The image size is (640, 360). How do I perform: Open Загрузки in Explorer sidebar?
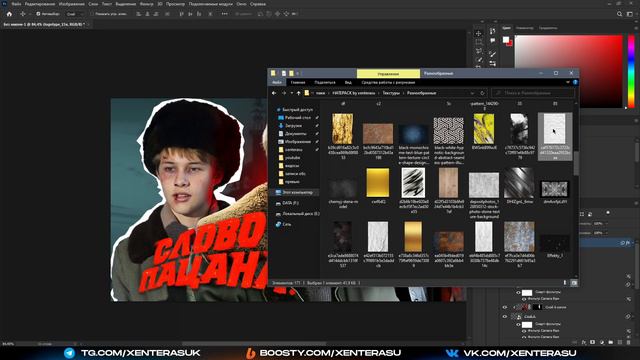[x=293, y=126]
